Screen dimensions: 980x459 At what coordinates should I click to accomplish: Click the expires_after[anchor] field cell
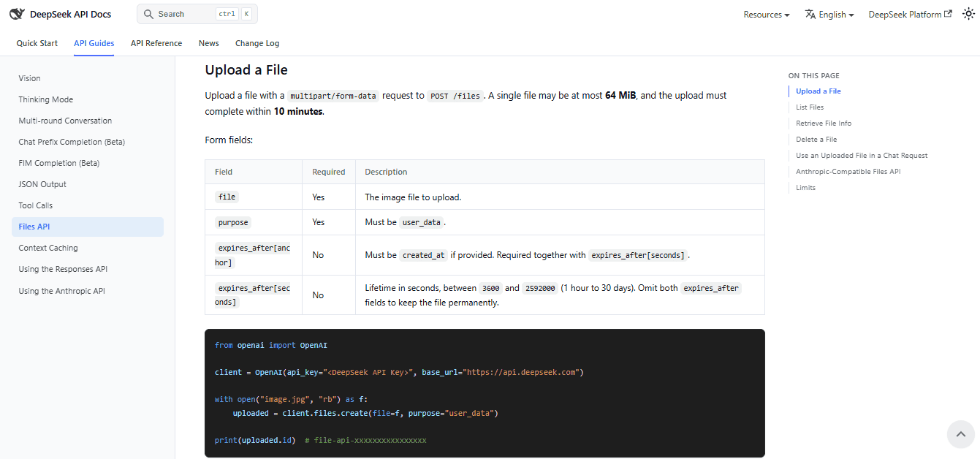[x=254, y=255]
